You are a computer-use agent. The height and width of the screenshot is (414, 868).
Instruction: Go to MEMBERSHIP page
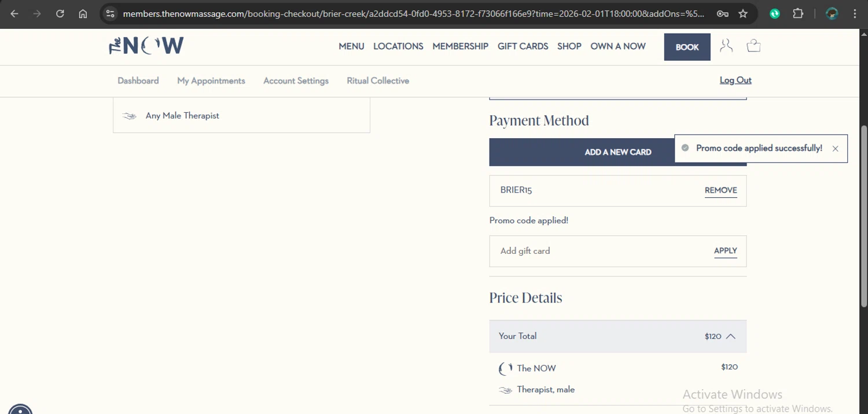click(461, 46)
